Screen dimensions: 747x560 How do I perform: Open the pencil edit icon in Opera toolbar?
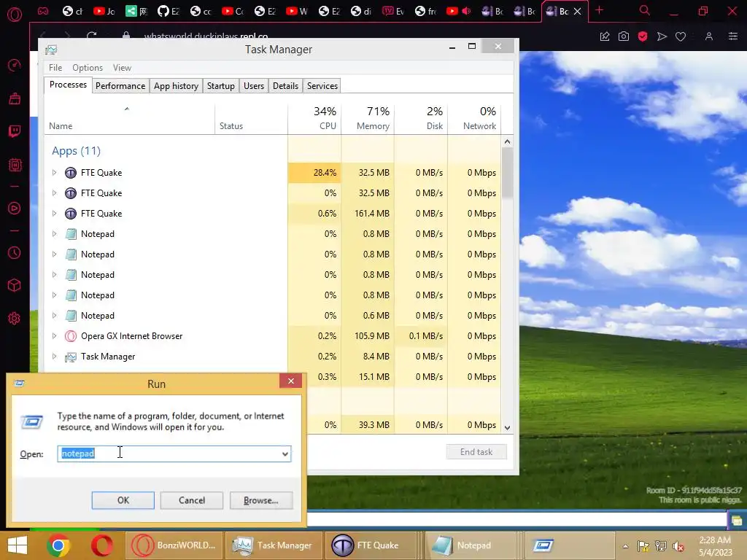(x=605, y=36)
